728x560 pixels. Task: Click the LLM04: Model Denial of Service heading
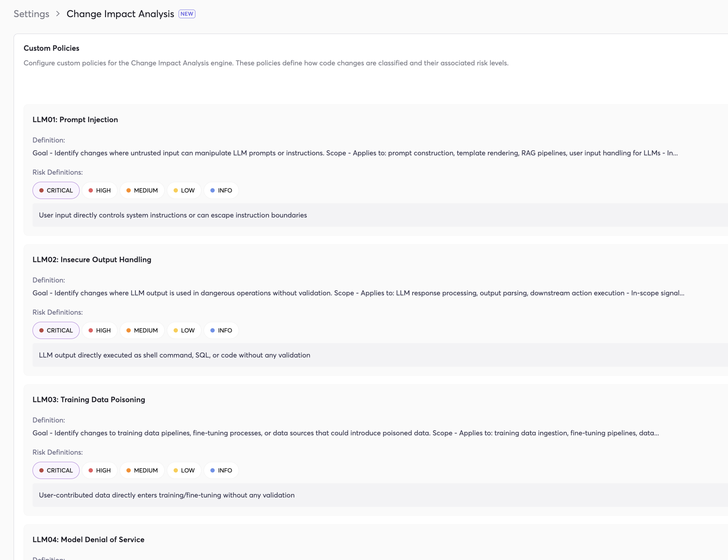click(88, 540)
